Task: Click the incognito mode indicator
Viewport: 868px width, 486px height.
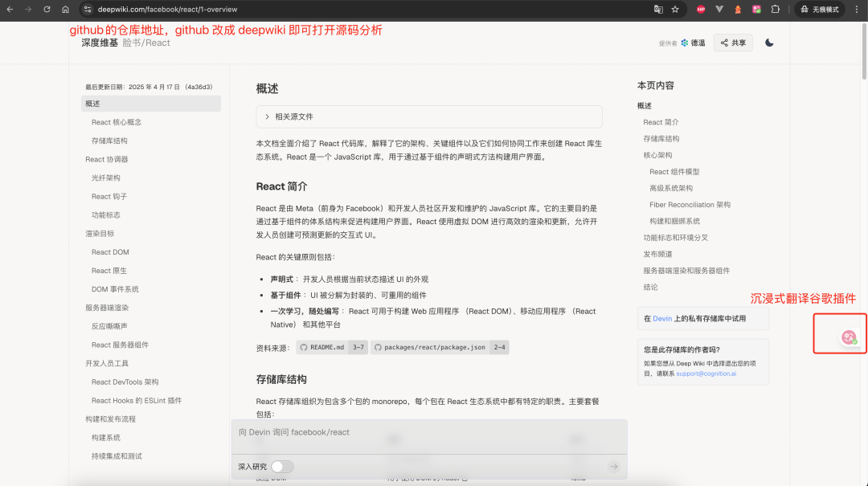Action: tap(820, 10)
